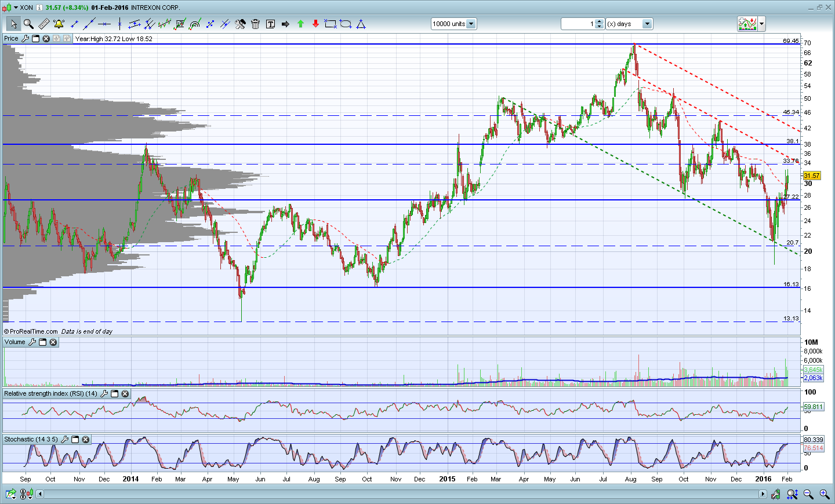The image size is (835, 504).
Task: Move the Price panel up
Action: tap(67, 39)
